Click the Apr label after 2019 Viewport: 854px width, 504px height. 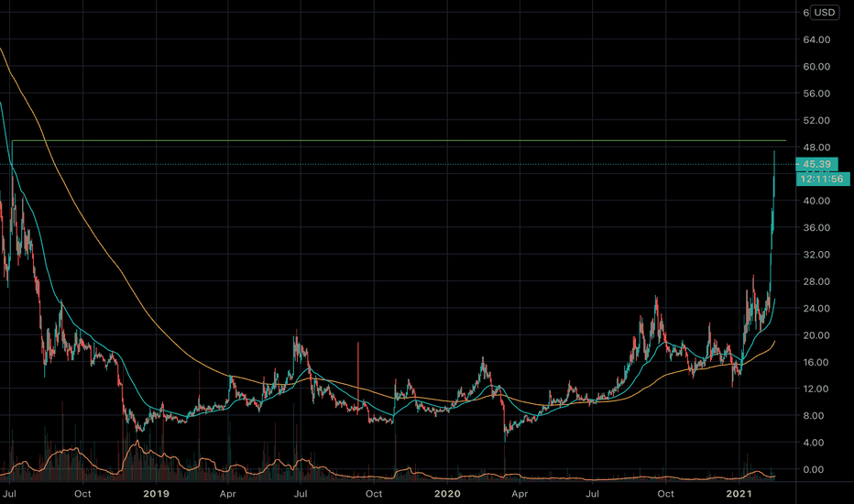[x=227, y=494]
